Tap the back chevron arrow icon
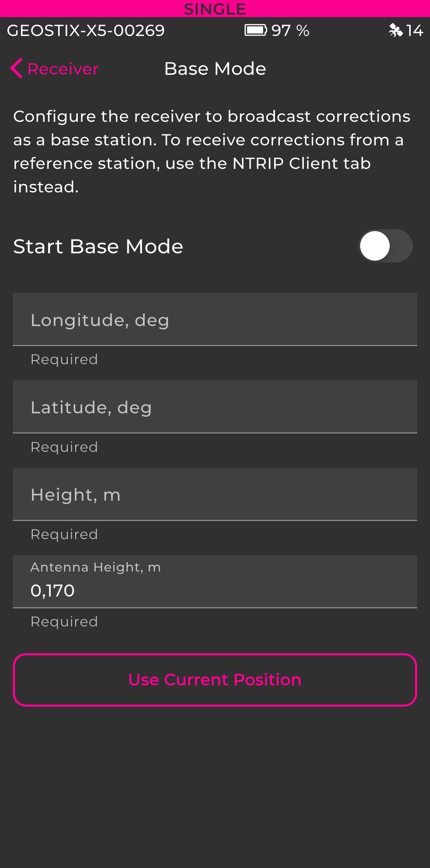The width and height of the screenshot is (430, 868). tap(16, 68)
